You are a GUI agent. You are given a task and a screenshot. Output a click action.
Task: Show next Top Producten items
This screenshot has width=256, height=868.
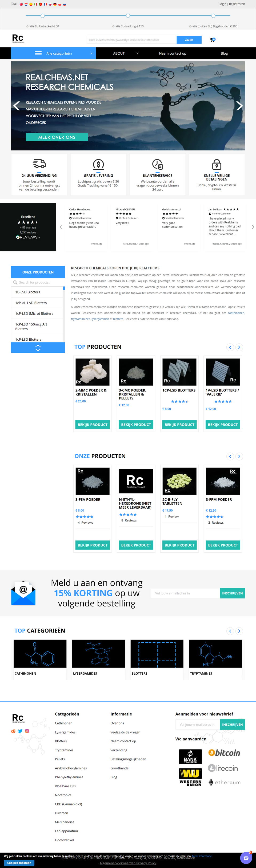239,347
